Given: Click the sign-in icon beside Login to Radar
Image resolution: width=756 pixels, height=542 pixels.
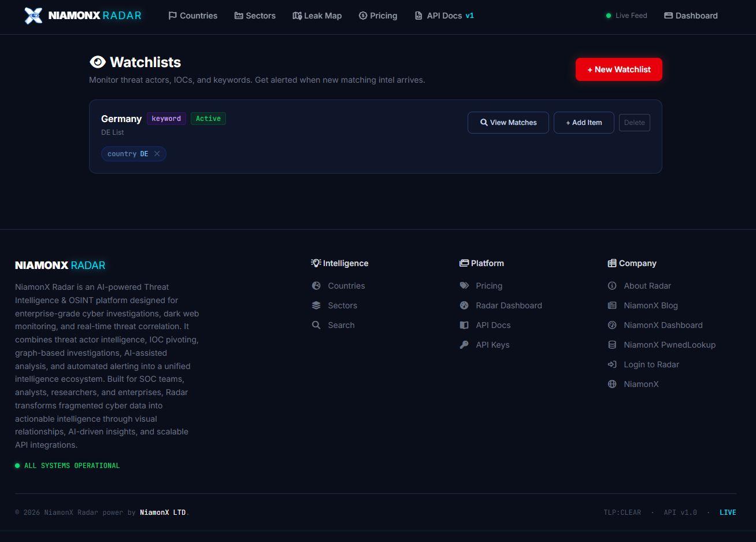Looking at the screenshot, I should coord(612,364).
